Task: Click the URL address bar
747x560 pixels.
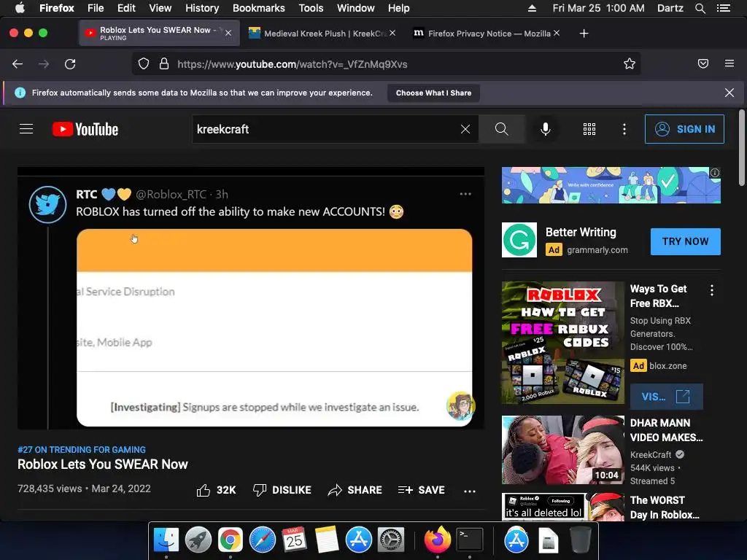Action: [x=386, y=64]
